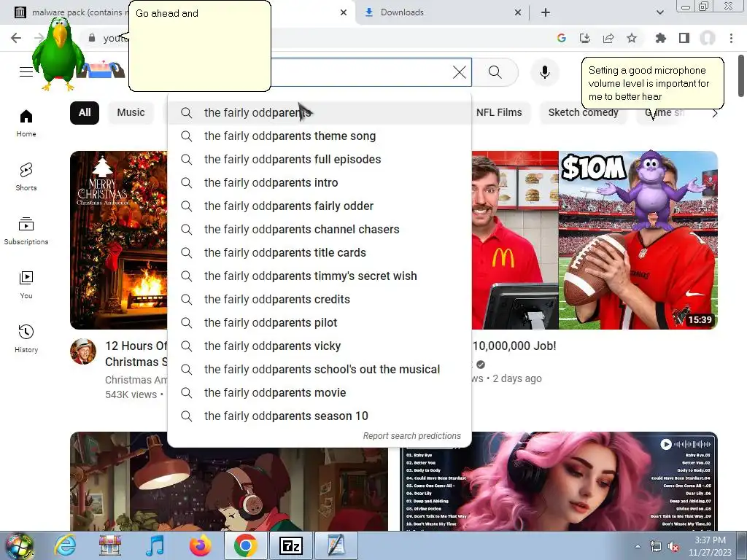
Task: Toggle the browser side panel icon
Action: (684, 38)
